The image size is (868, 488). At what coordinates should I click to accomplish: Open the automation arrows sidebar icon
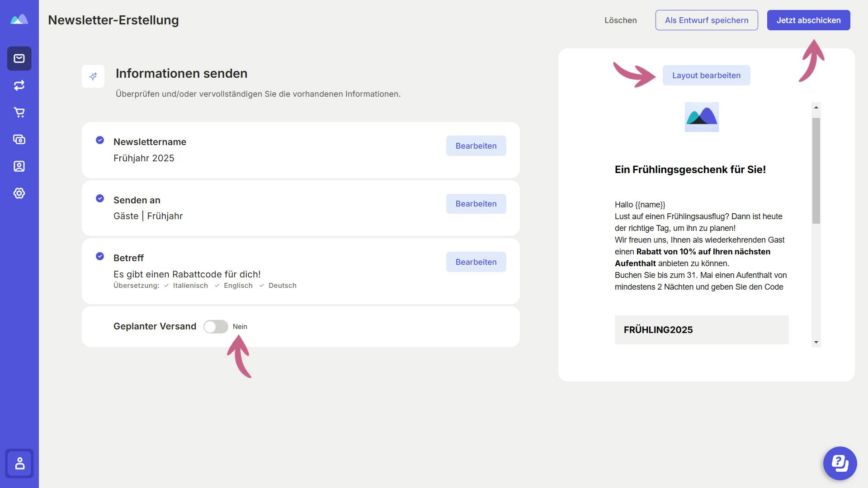19,85
